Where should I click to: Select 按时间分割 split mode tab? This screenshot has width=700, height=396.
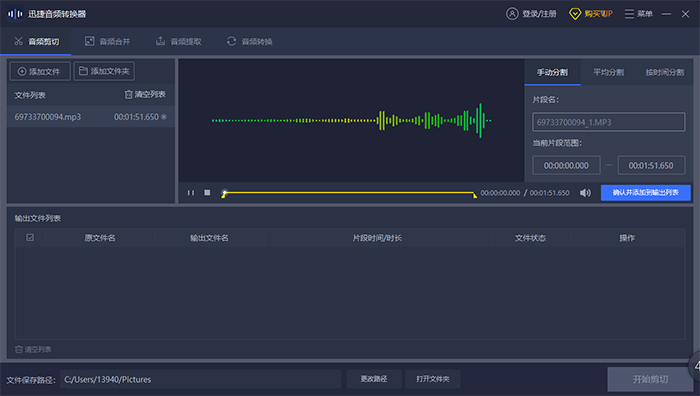click(664, 72)
